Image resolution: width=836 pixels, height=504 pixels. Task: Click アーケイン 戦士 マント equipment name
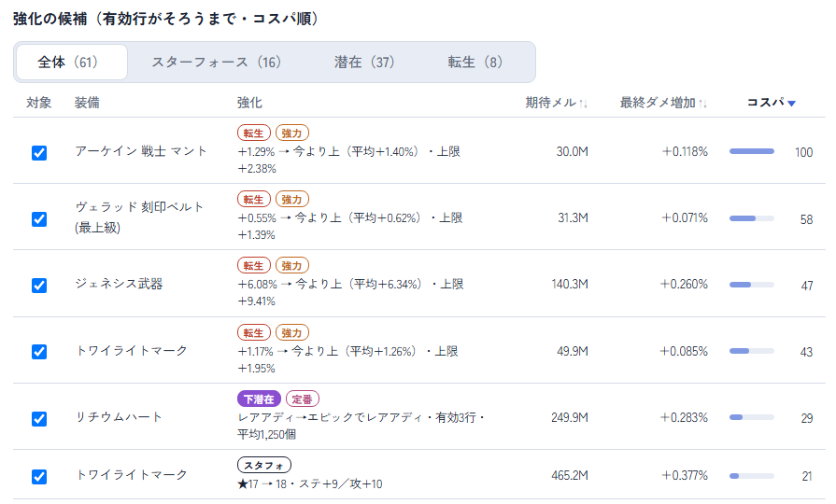(x=141, y=151)
